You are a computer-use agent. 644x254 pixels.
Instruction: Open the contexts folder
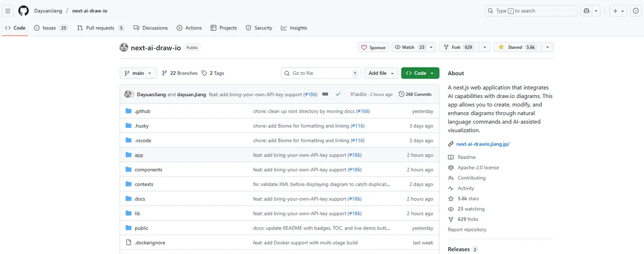144,184
